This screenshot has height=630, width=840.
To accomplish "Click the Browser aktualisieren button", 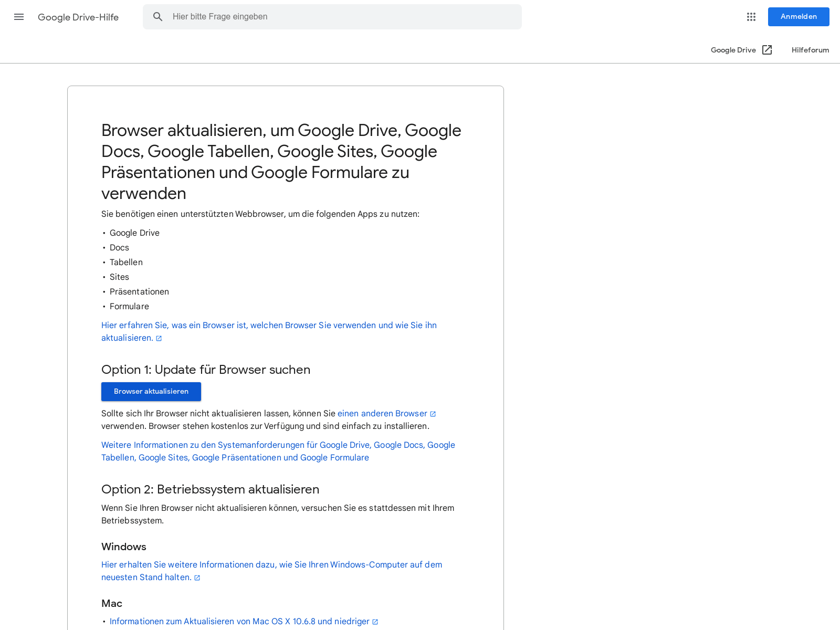I will coord(151,392).
